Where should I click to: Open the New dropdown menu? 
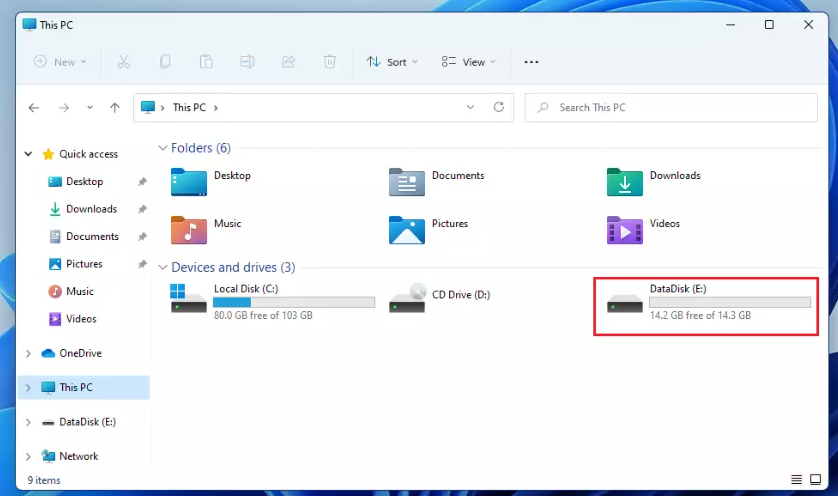point(60,62)
